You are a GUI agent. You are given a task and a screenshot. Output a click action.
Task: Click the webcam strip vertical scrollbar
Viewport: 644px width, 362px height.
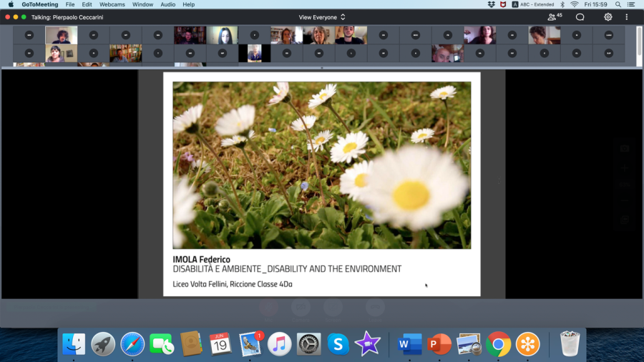[x=639, y=41]
